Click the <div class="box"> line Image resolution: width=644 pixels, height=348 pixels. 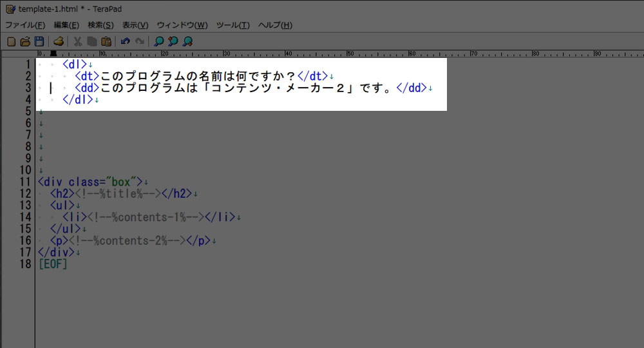[90, 182]
